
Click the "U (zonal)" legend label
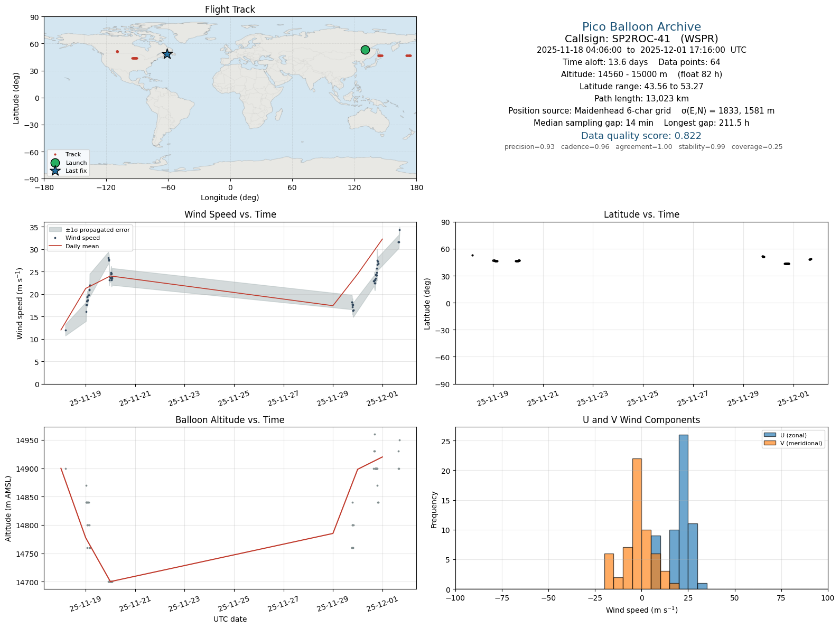pos(794,435)
